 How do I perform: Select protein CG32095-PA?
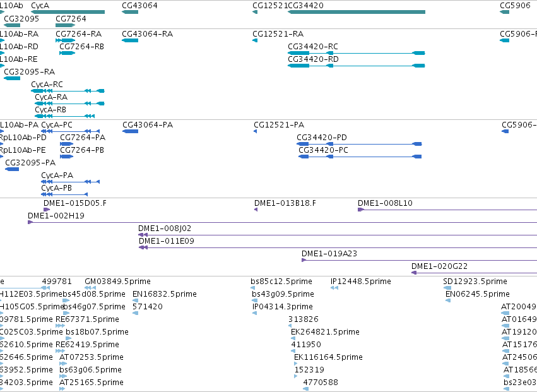coord(30,163)
